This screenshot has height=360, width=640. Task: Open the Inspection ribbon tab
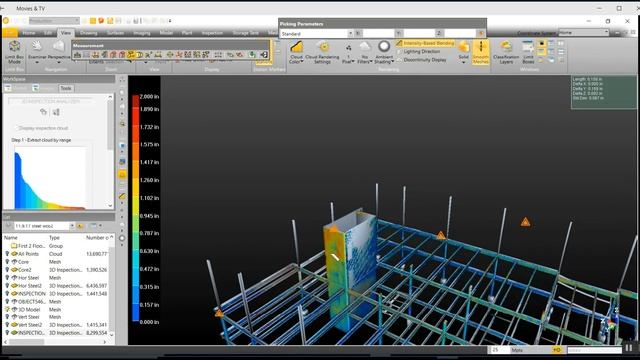click(212, 33)
